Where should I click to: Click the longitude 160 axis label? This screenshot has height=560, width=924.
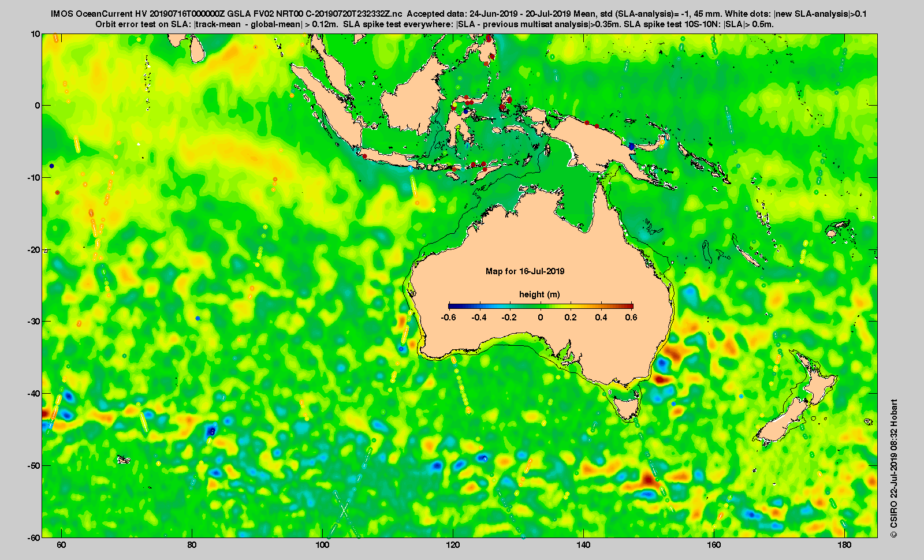point(714,545)
